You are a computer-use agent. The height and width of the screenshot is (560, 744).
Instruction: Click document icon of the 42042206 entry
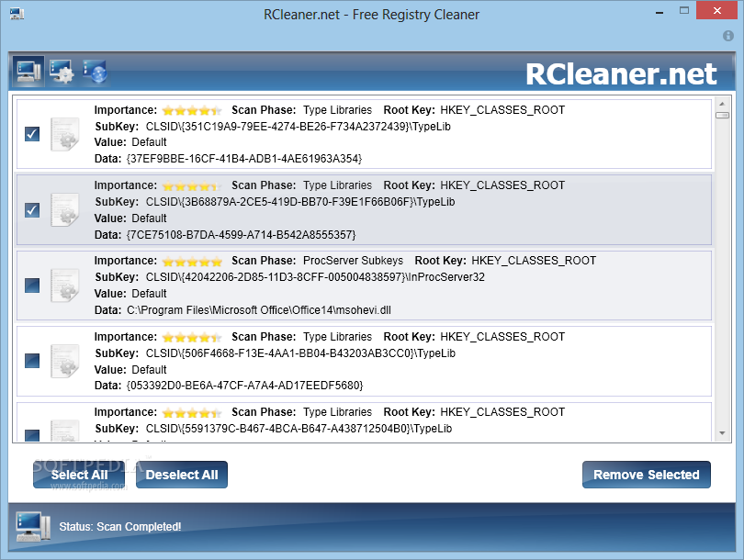coord(64,286)
